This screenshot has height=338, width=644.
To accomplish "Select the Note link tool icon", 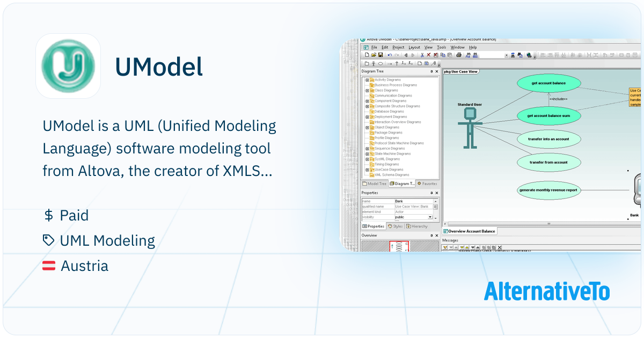I will (433, 63).
